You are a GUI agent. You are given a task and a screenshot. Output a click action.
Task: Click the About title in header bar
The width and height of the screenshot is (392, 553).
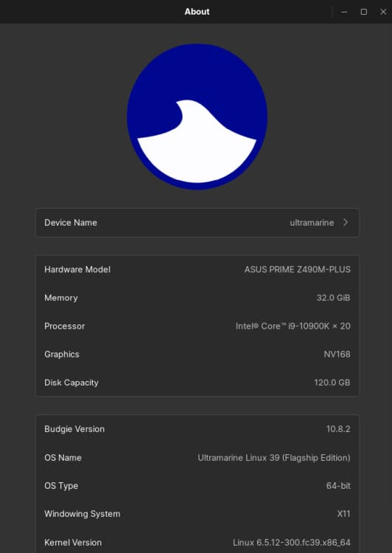[197, 12]
